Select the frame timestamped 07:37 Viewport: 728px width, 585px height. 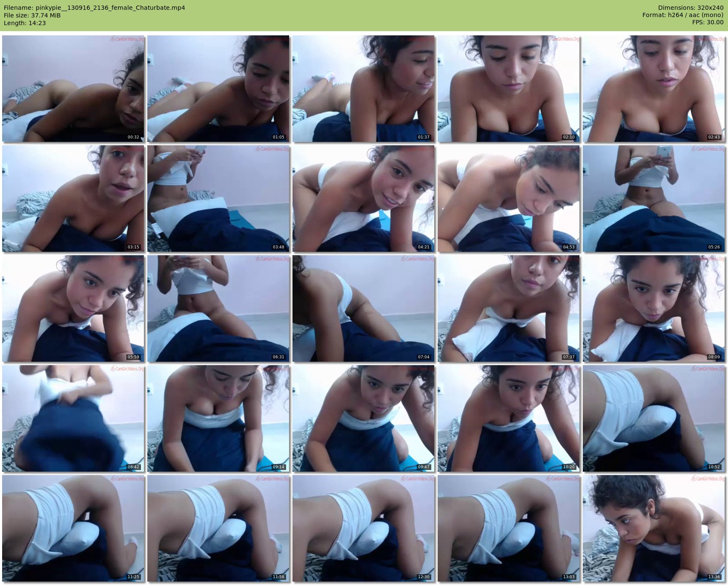click(509, 308)
